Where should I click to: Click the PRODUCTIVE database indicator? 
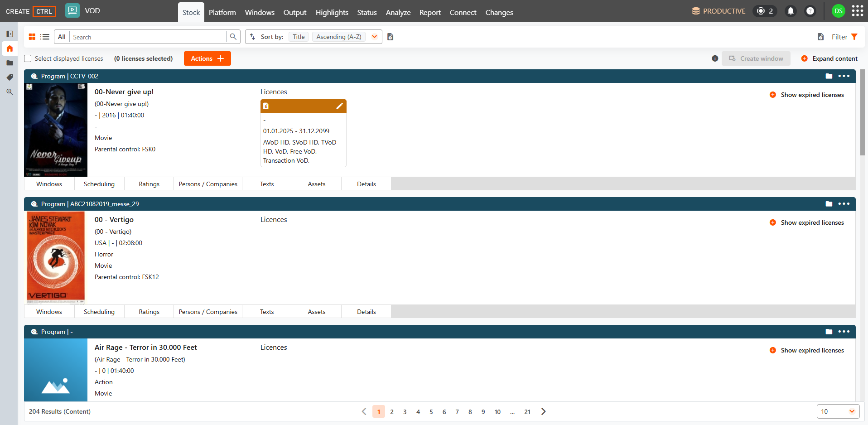pyautogui.click(x=719, y=11)
